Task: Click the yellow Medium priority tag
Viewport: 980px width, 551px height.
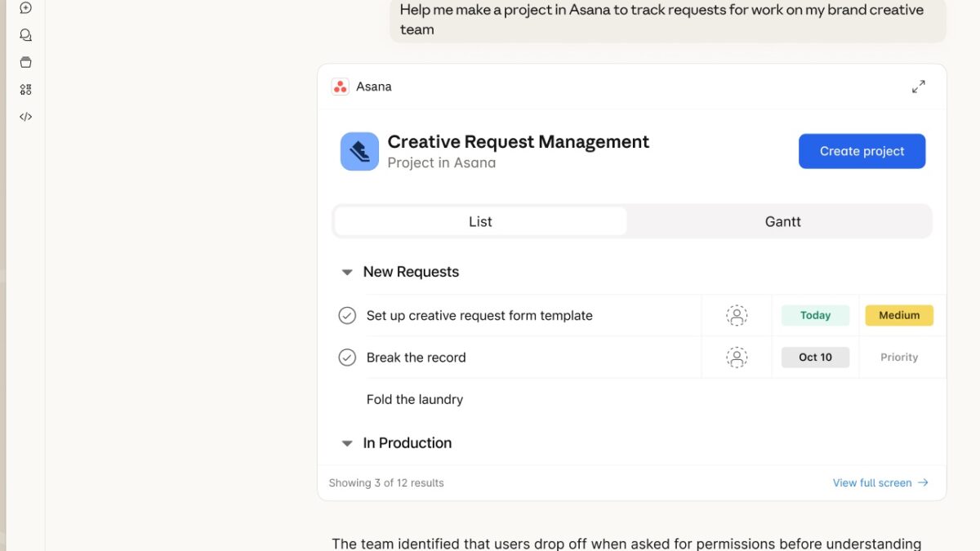Action: (x=899, y=316)
